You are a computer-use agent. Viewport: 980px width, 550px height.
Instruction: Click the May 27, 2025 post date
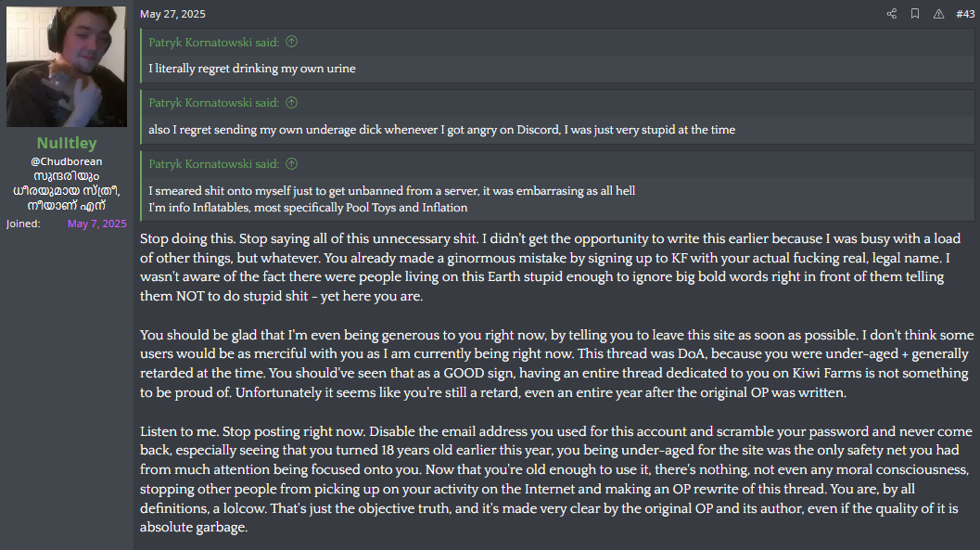point(172,14)
